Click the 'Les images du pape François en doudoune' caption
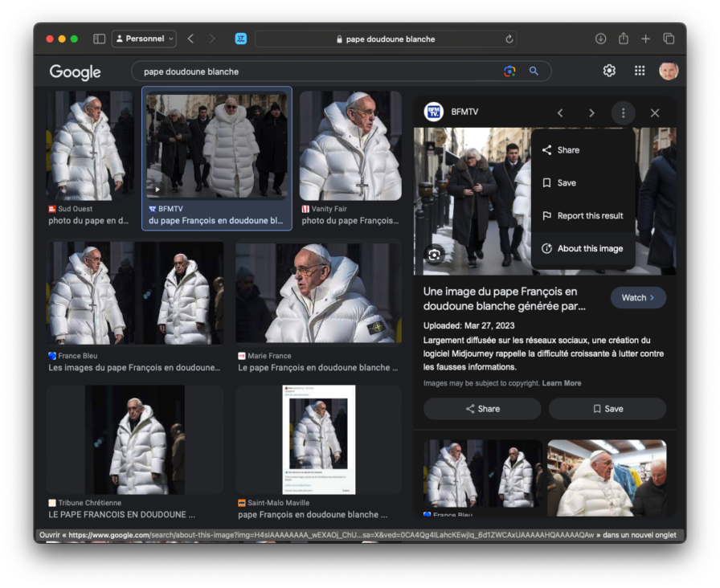This screenshot has width=720, height=588. point(134,368)
